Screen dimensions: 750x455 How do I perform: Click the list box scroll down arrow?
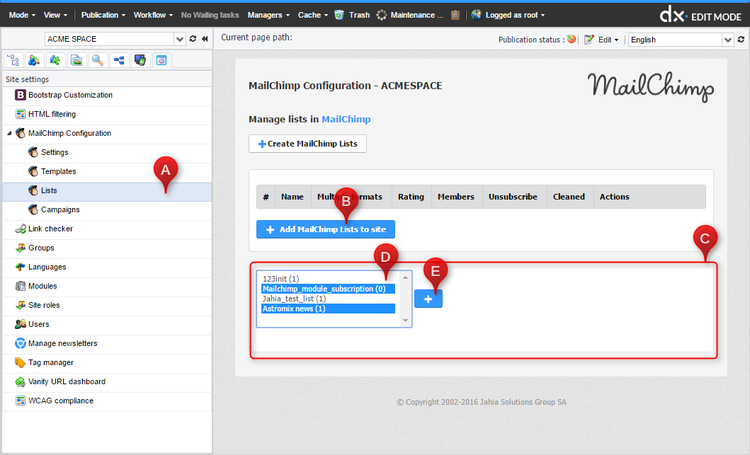coord(405,321)
